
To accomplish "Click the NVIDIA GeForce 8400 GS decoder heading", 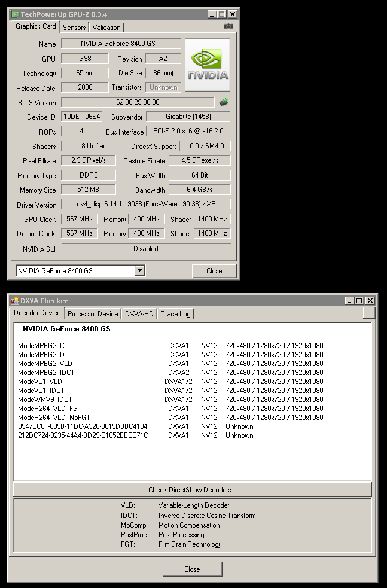I will tap(66, 329).
